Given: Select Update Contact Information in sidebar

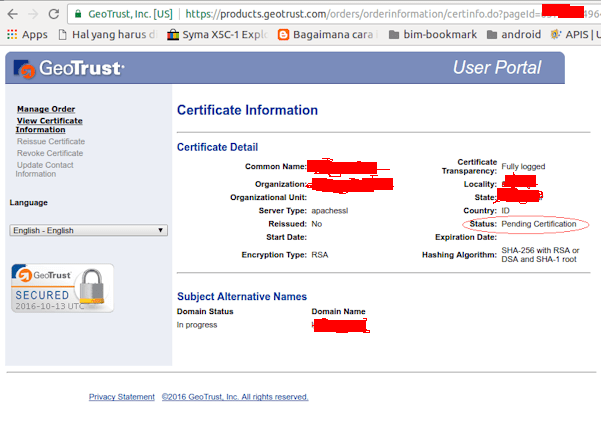Looking at the screenshot, I should pos(44,169).
